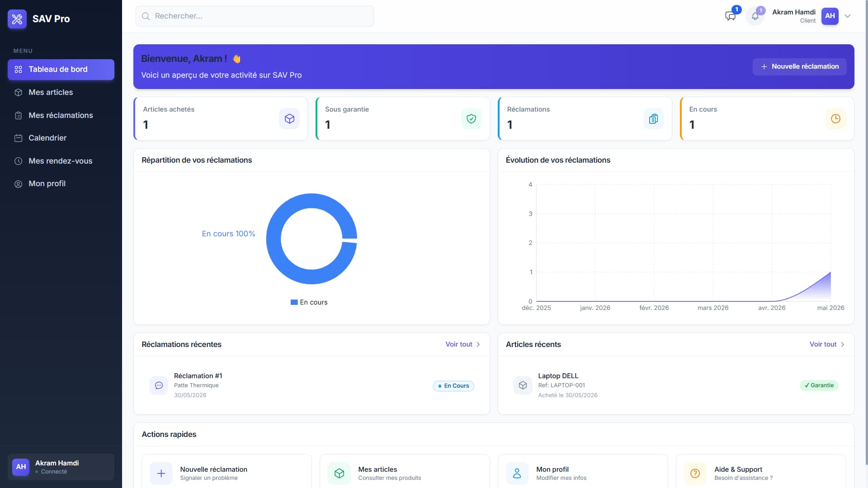Expand the Akram Hamdi user menu chevron

pyautogui.click(x=848, y=16)
